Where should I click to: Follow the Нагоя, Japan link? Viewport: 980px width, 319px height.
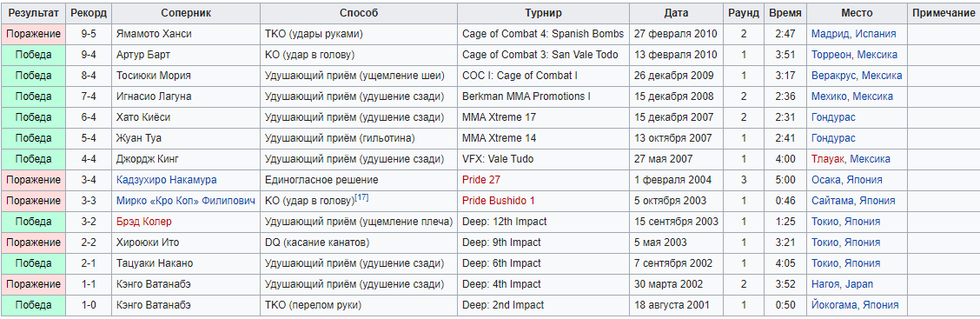(842, 284)
